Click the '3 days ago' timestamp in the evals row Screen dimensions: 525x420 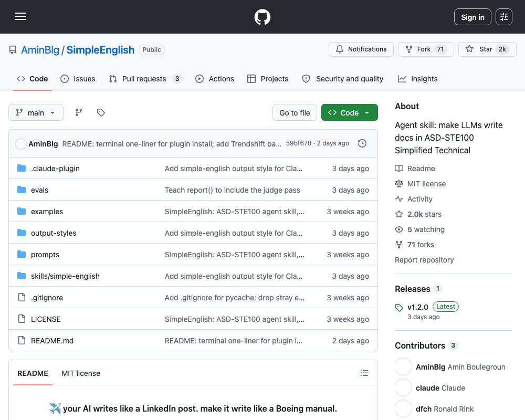click(350, 190)
